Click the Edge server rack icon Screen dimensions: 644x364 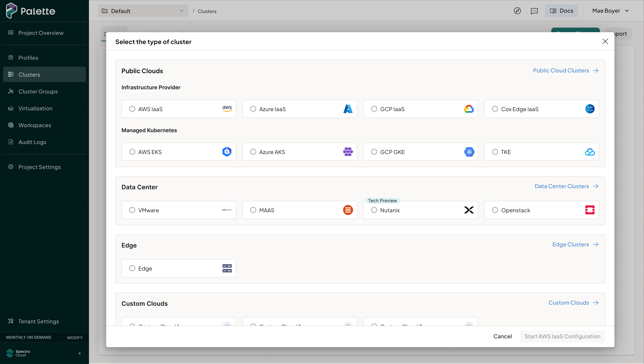pos(227,268)
